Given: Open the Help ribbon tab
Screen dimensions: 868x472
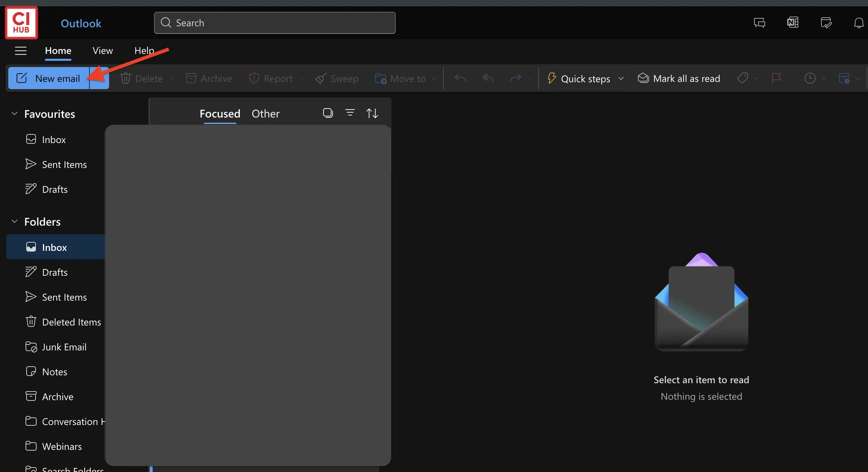Looking at the screenshot, I should point(144,51).
